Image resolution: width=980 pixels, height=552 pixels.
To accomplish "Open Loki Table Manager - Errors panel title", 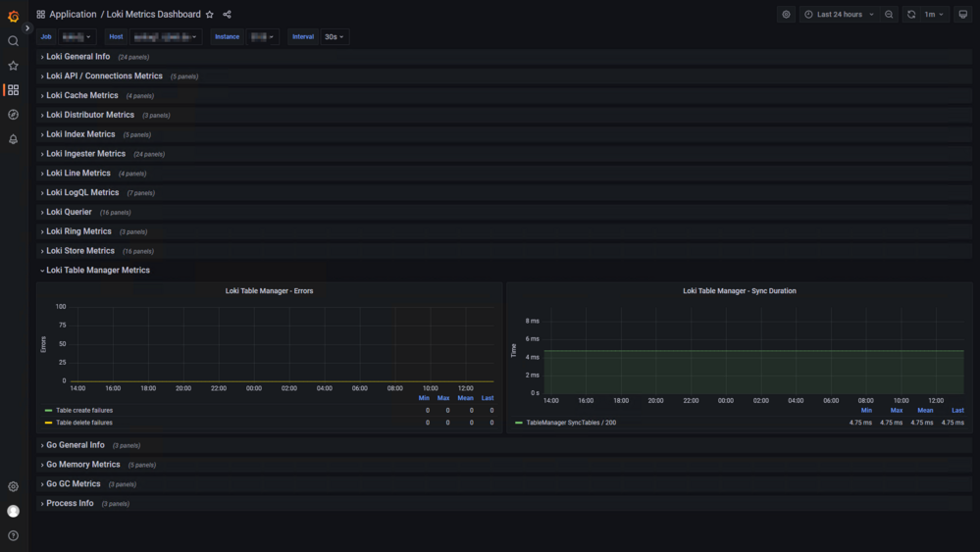I will coord(270,291).
